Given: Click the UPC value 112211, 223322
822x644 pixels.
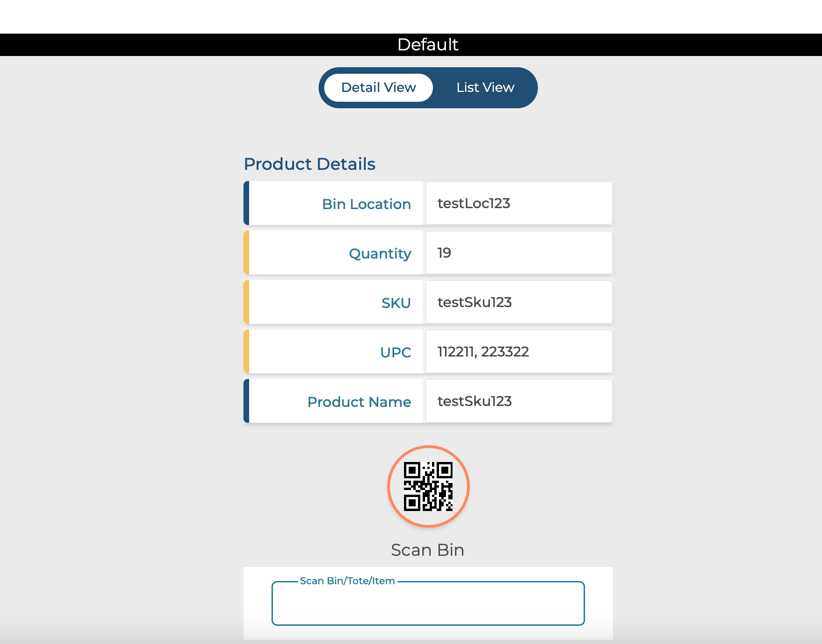Looking at the screenshot, I should pyautogui.click(x=483, y=352).
